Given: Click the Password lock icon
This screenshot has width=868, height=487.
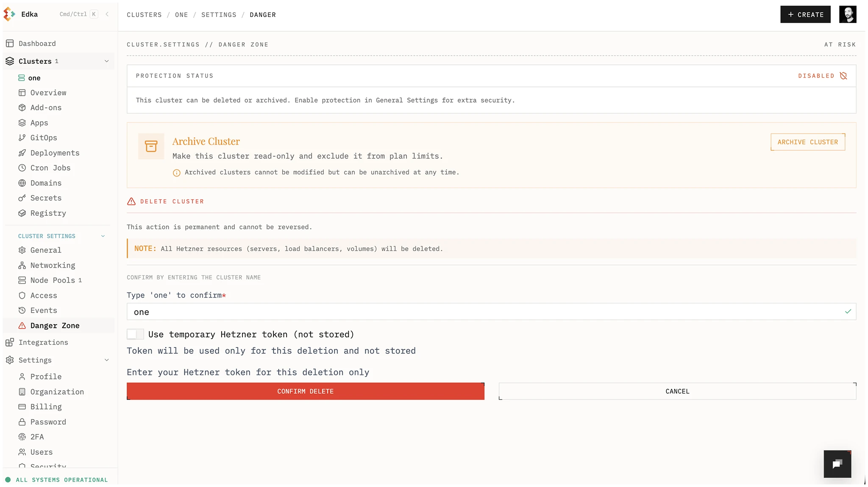Looking at the screenshot, I should tap(22, 422).
